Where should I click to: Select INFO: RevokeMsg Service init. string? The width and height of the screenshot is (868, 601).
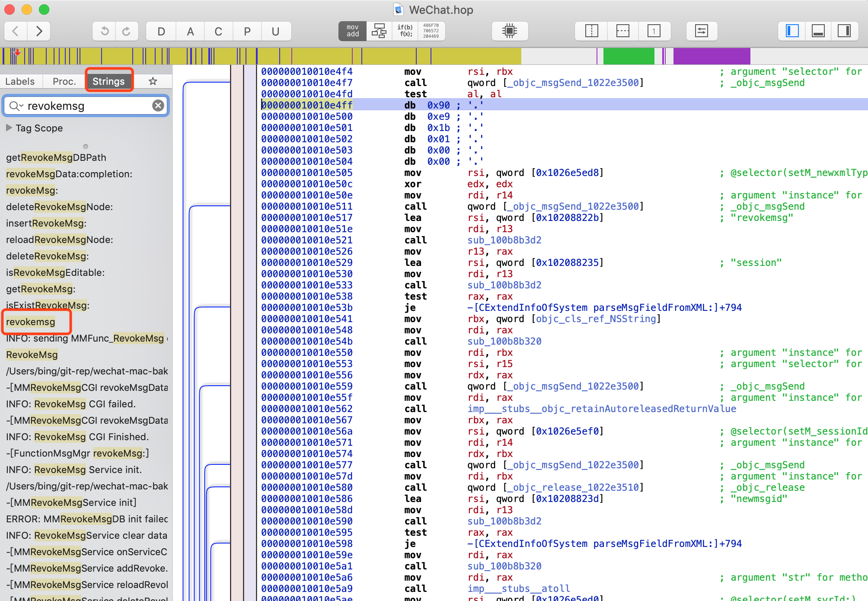click(x=74, y=470)
